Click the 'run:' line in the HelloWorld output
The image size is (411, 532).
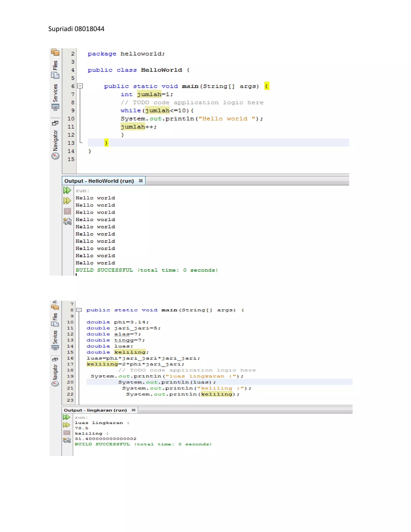point(82,191)
